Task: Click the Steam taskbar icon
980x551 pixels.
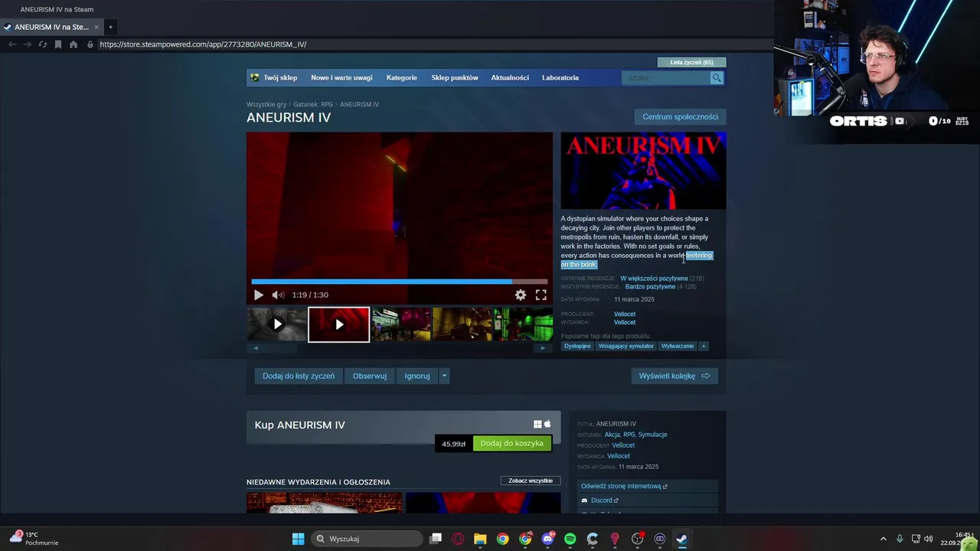Action: (681, 539)
